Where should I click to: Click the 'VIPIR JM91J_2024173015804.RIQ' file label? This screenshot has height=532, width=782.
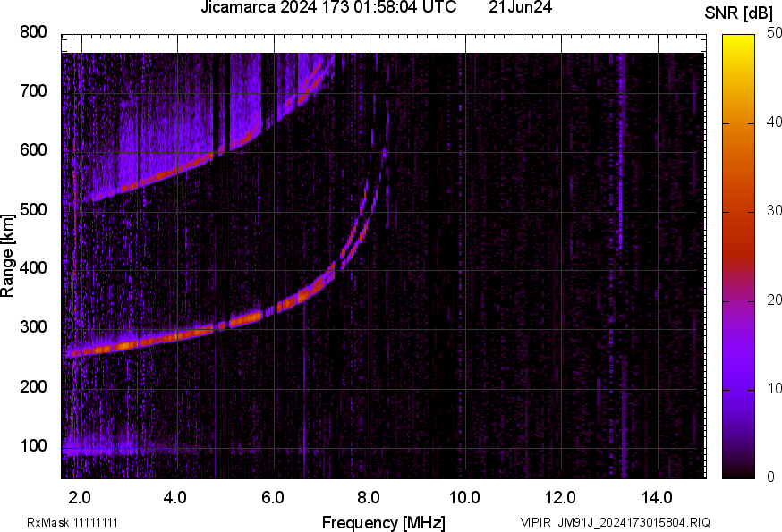615,522
